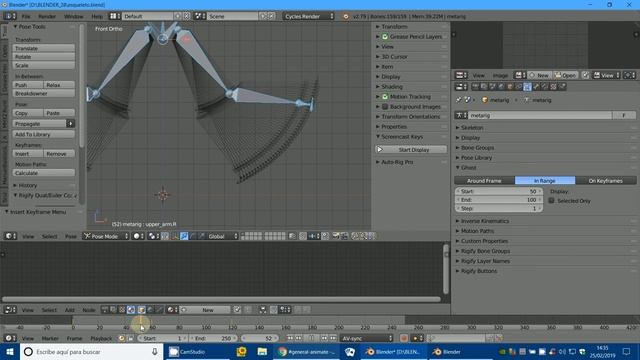640x360 pixels.
Task: Toggle the red auto-keying record button
Action: tap(404, 338)
